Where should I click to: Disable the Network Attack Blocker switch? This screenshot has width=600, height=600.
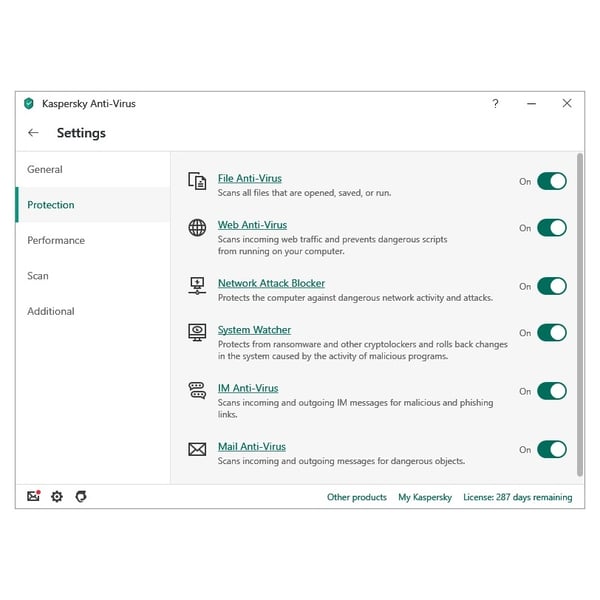pos(551,286)
